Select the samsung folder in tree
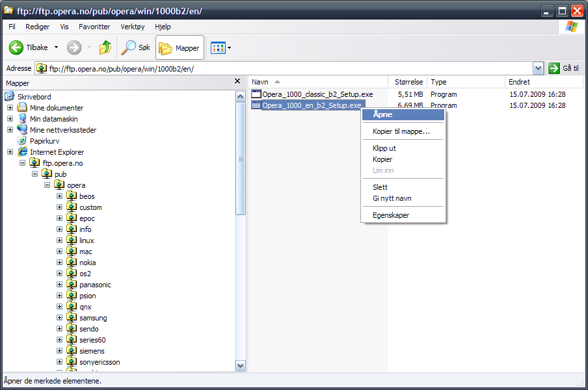The height and width of the screenshot is (390, 588). click(93, 318)
